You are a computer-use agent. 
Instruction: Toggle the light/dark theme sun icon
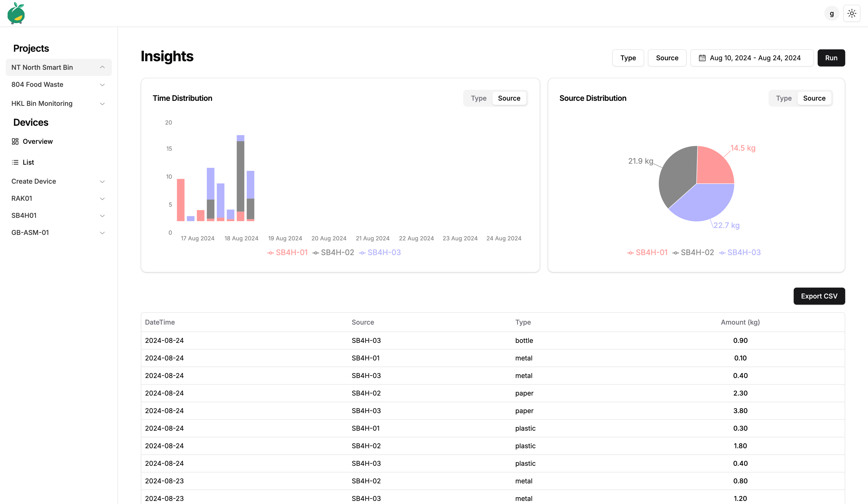tap(852, 14)
